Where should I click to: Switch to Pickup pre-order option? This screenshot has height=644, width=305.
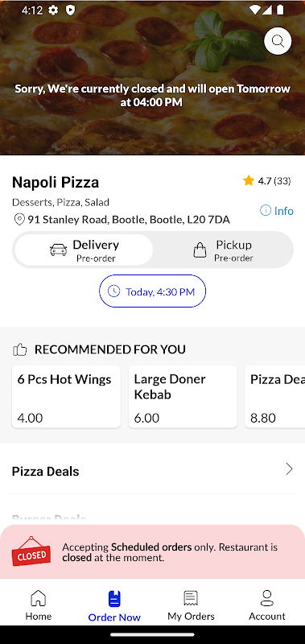[223, 250]
